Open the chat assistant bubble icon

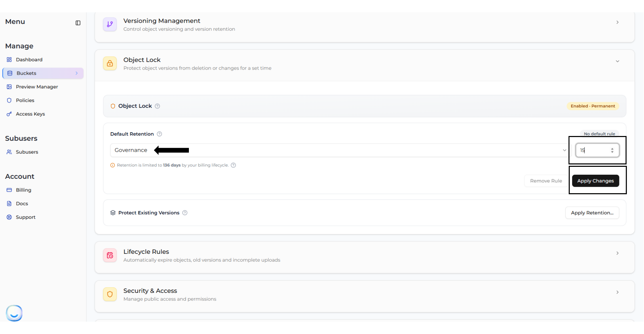coord(14,313)
